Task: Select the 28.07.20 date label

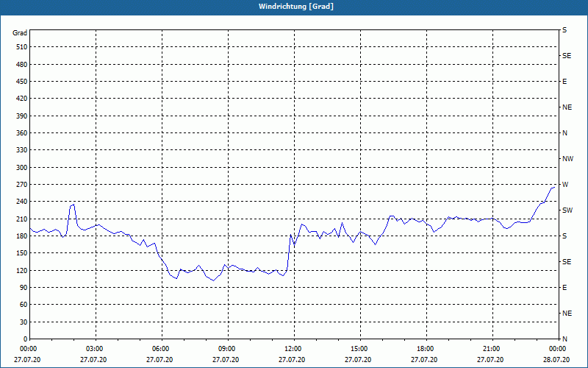Action: [x=556, y=360]
